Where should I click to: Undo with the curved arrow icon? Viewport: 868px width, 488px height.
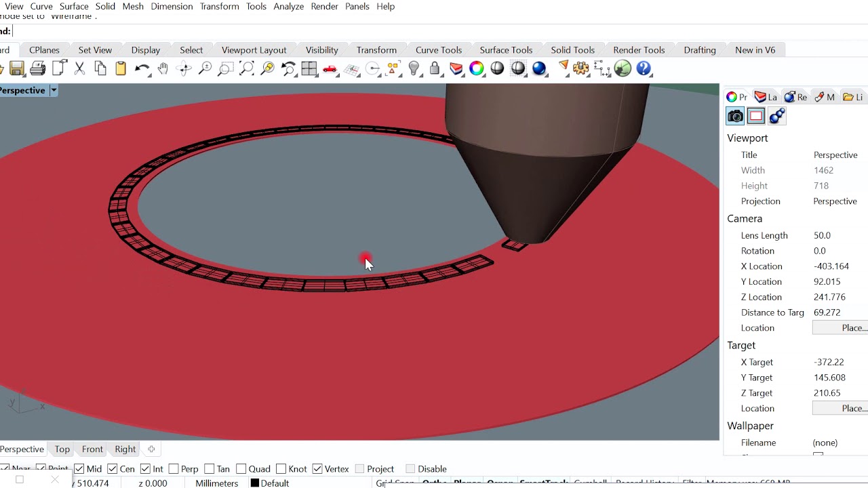(142, 68)
